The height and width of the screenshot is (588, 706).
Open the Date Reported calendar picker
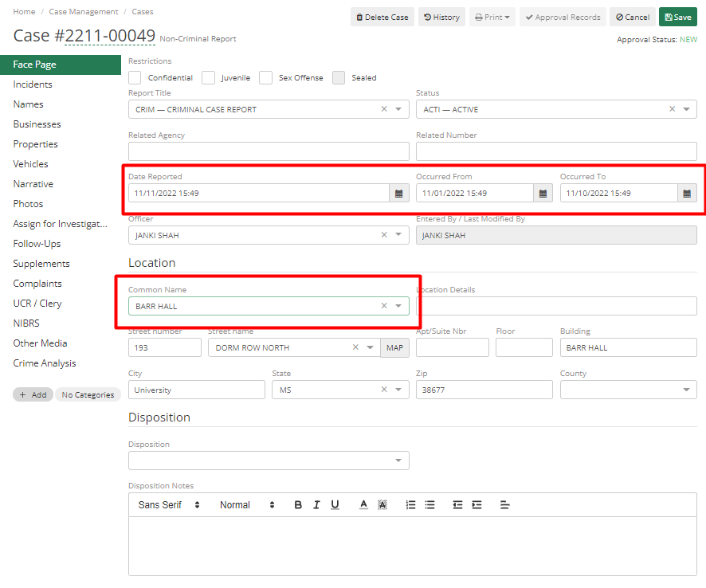[x=399, y=192]
